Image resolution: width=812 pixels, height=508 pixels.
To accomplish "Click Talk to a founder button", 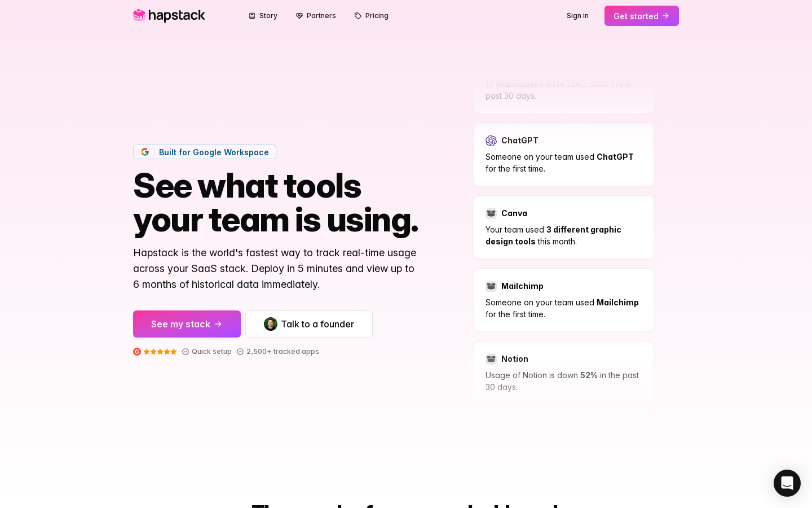I will (x=309, y=324).
